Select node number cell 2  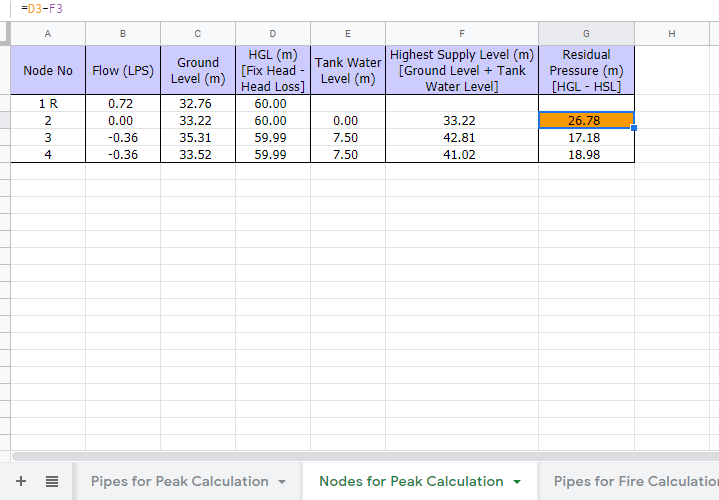coord(48,121)
